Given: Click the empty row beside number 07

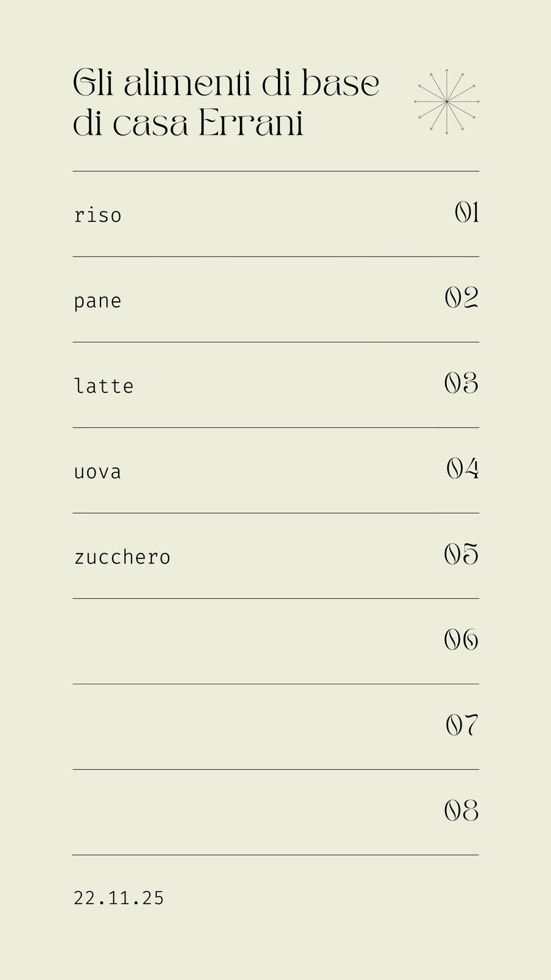Looking at the screenshot, I should tap(275, 727).
